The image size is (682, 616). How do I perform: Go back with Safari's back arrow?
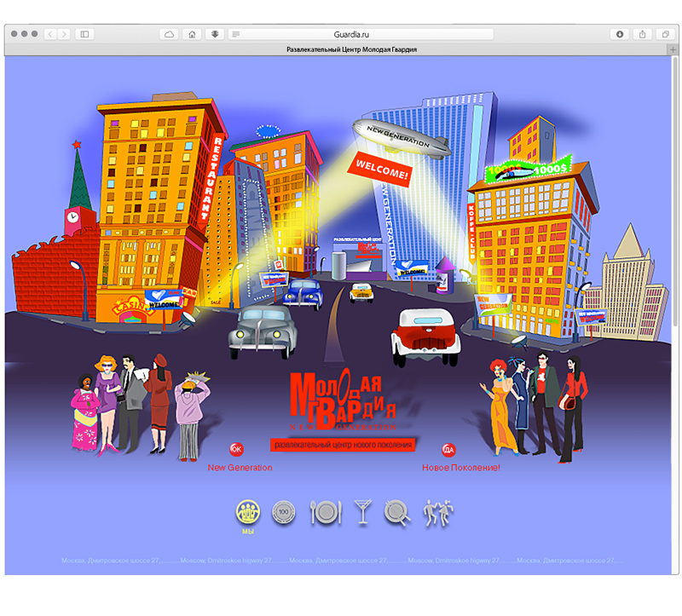(x=50, y=34)
